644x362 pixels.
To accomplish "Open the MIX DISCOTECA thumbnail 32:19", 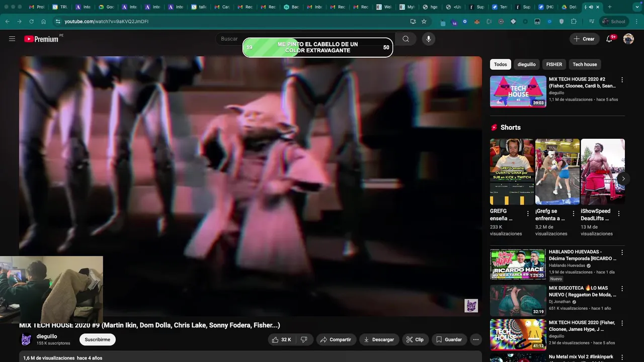I will pos(518,300).
